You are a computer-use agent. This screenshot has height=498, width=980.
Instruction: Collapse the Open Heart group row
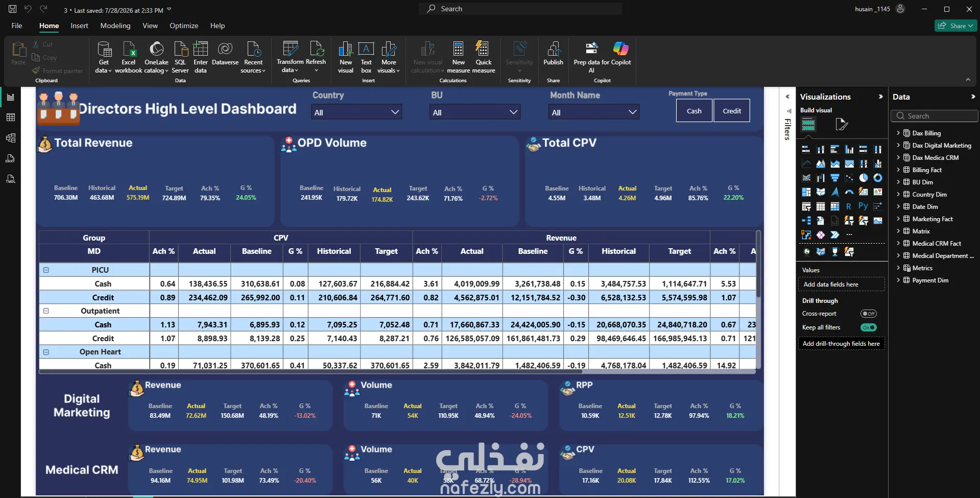pos(46,352)
